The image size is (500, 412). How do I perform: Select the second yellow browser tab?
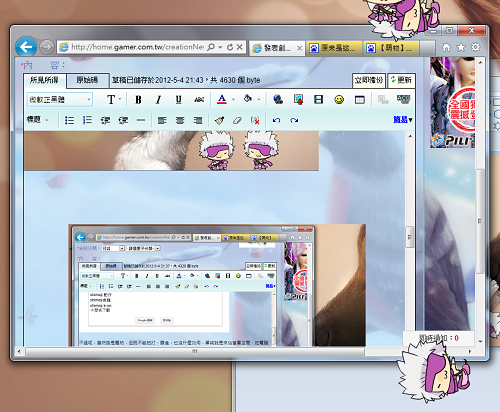coord(334,48)
